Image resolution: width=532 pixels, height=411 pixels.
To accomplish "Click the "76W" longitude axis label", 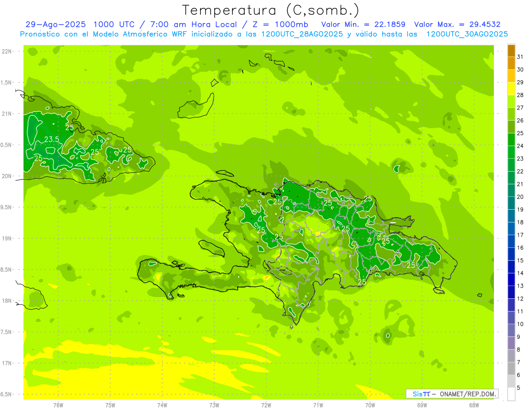I will click(x=58, y=405).
